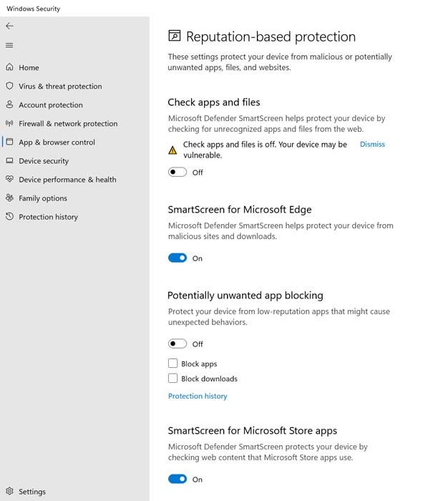The height and width of the screenshot is (501, 448).
Task: Enable Potentially unwanted app blocking toggle
Action: [177, 344]
